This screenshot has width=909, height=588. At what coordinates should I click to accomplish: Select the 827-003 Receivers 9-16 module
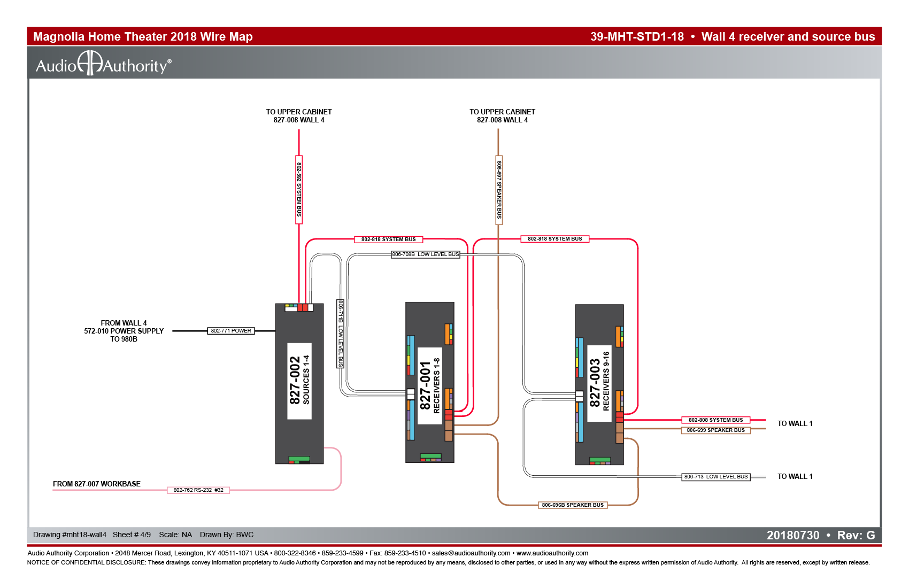[599, 384]
